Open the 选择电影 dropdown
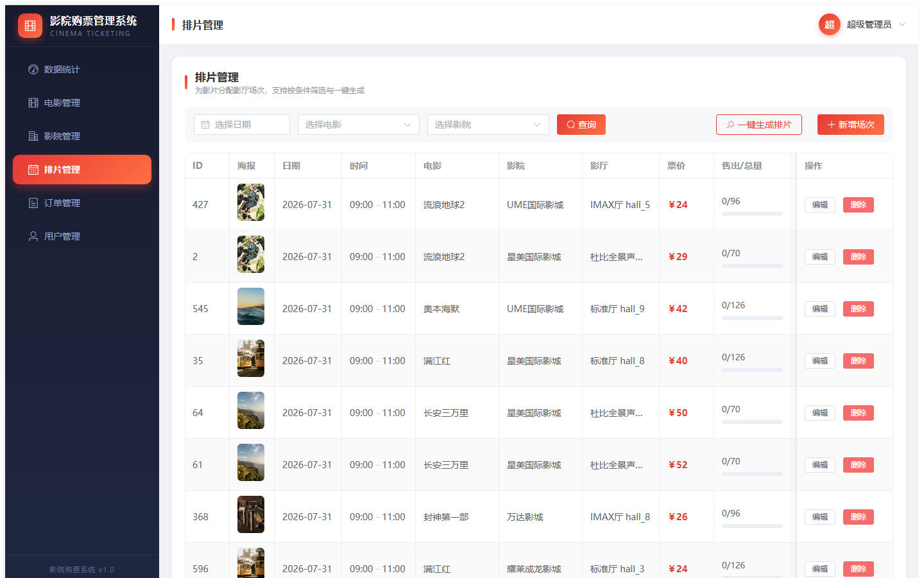The width and height of the screenshot is (924, 578). 359,125
